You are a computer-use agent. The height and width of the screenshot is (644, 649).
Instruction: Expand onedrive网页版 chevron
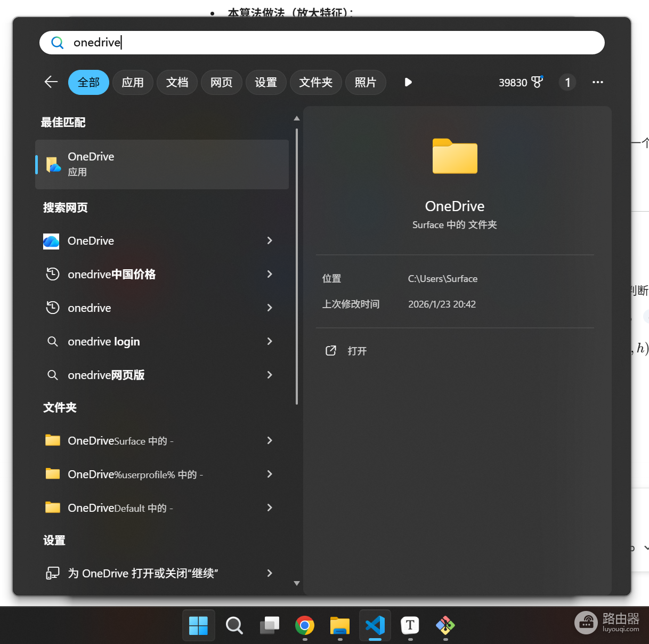[x=270, y=375]
